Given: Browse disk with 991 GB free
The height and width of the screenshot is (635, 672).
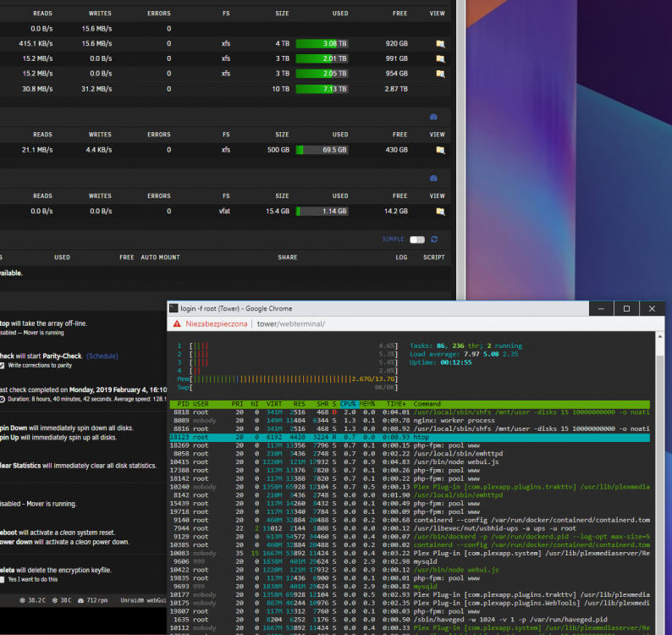Looking at the screenshot, I should point(440,58).
